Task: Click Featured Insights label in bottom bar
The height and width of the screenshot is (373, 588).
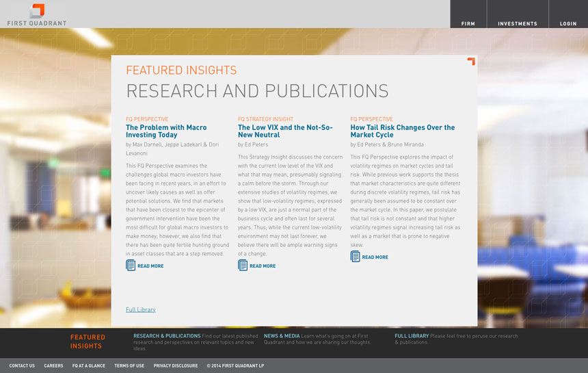Action: pyautogui.click(x=88, y=342)
